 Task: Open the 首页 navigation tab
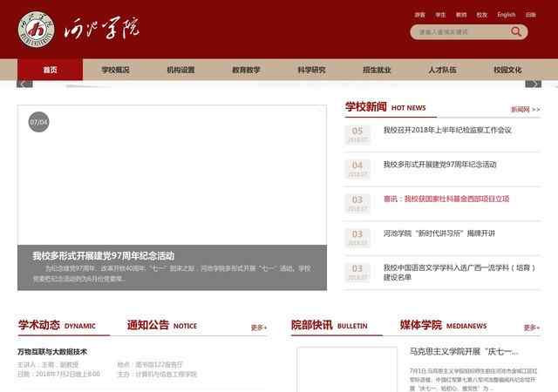[50, 70]
